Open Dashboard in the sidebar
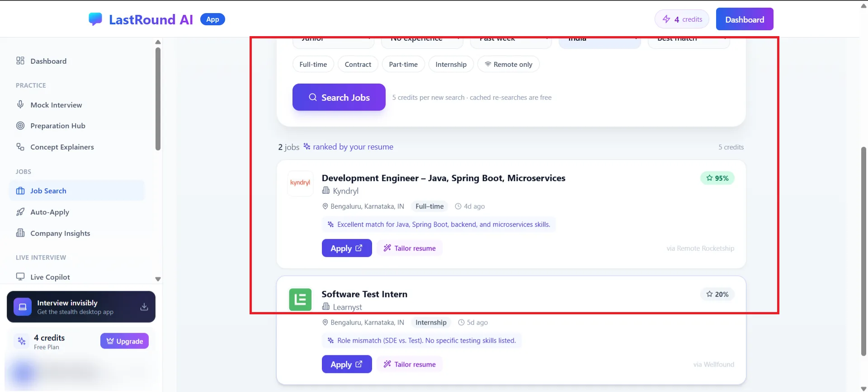This screenshot has width=868, height=392. pyautogui.click(x=77, y=61)
